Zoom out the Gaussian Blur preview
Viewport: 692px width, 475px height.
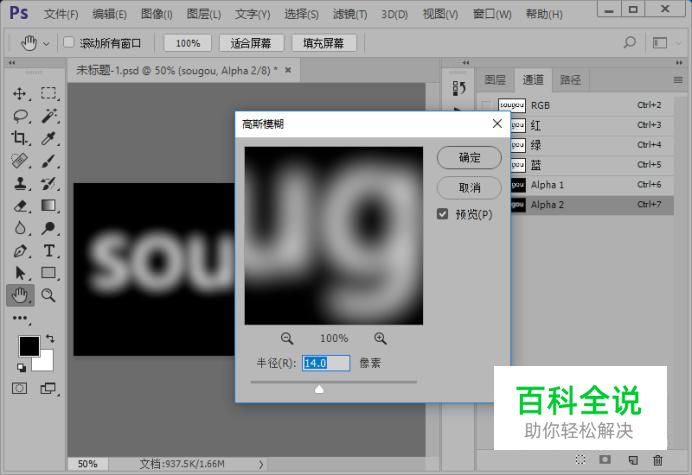(x=287, y=339)
